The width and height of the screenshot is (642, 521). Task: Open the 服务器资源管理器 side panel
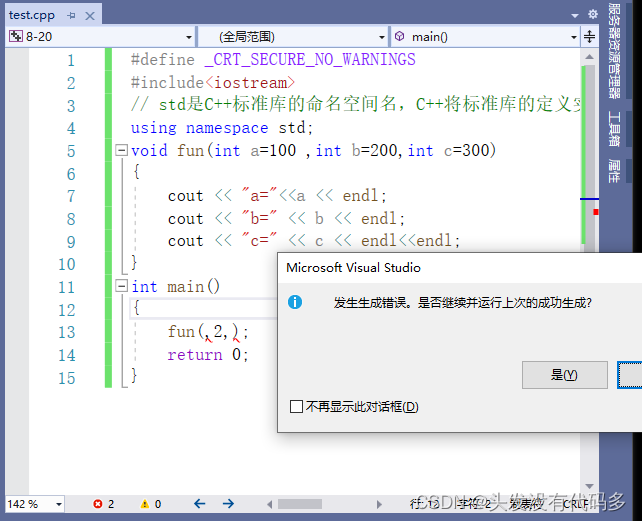pyautogui.click(x=614, y=51)
